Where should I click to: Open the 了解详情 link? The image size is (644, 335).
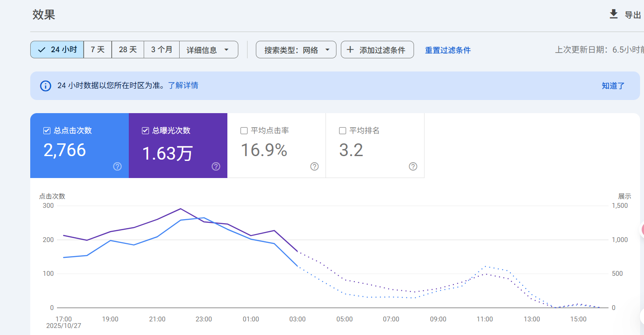tap(183, 86)
